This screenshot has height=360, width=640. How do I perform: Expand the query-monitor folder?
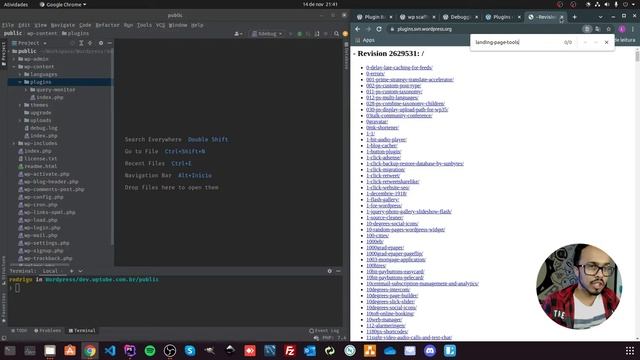tap(26, 90)
